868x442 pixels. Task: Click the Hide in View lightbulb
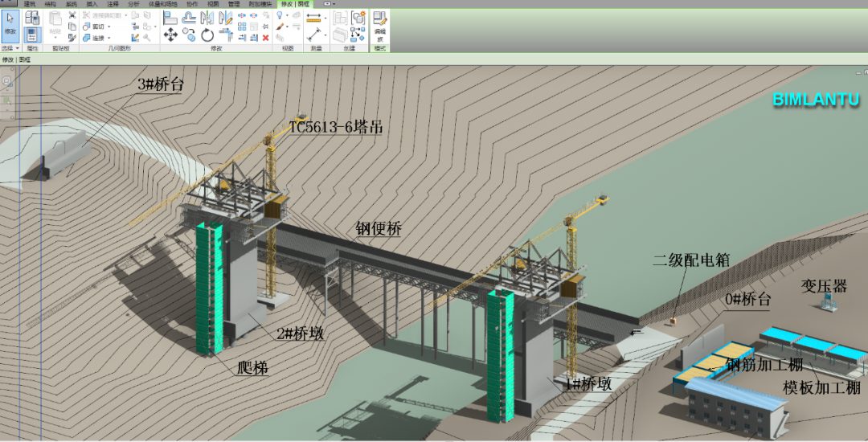[x=280, y=15]
